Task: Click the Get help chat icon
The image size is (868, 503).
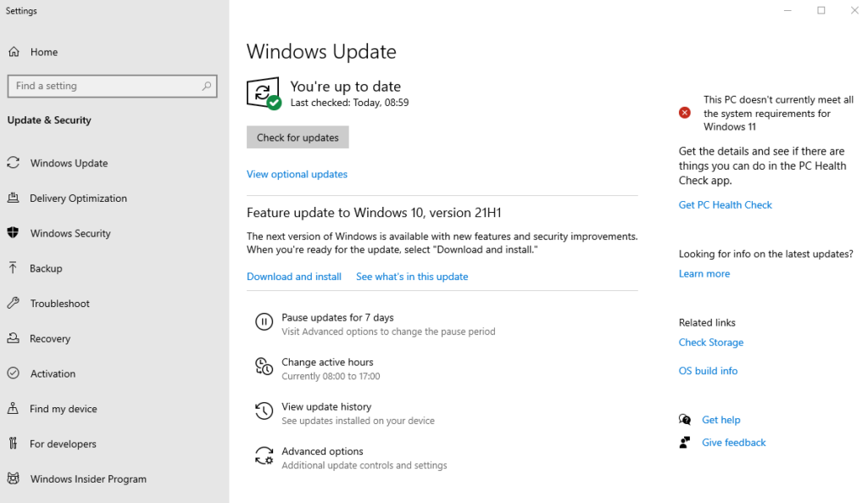Action: (685, 419)
